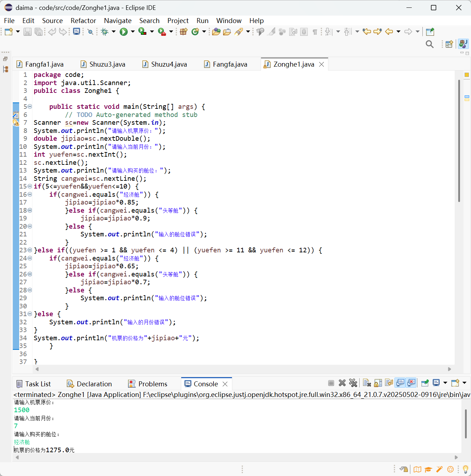Collapse the main method at line 5

[x=30, y=106]
